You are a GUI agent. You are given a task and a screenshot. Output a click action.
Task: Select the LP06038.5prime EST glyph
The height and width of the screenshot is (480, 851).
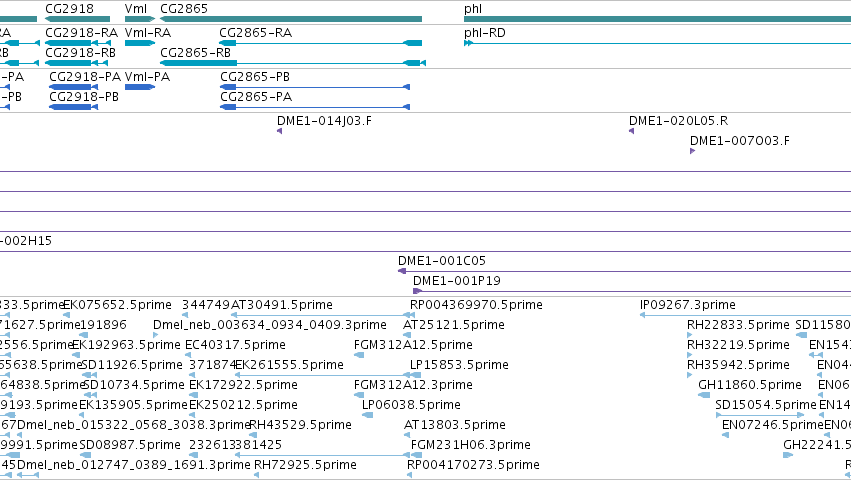pos(367,415)
